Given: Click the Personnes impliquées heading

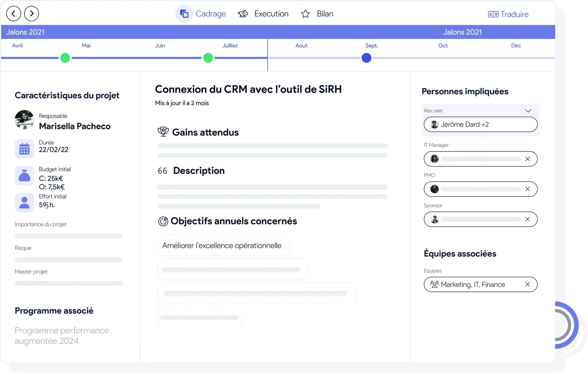Looking at the screenshot, I should [x=465, y=91].
